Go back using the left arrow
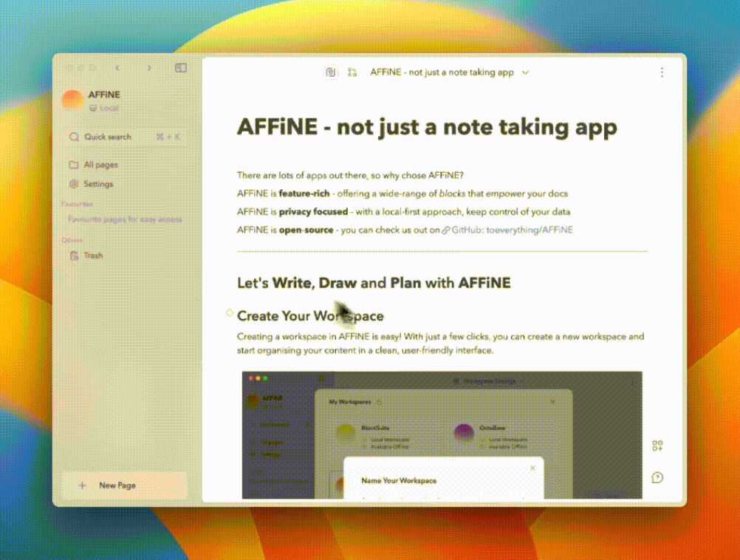The image size is (740, 560). coord(117,68)
